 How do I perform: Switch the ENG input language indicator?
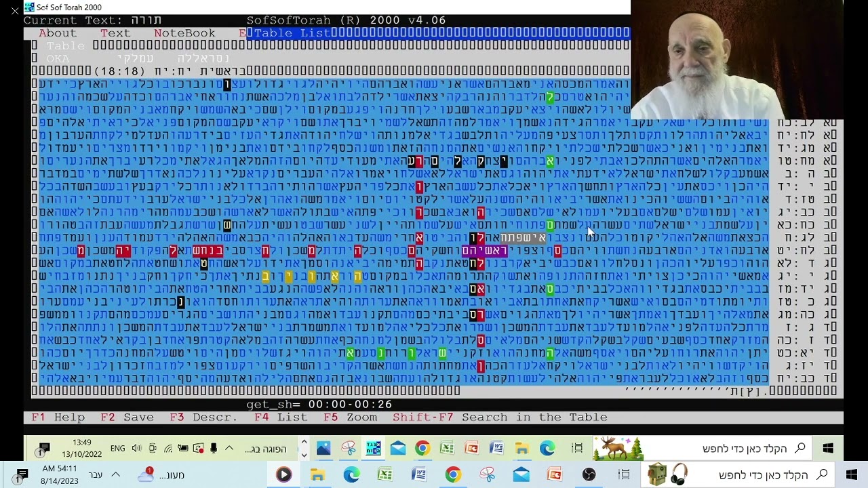coord(117,449)
